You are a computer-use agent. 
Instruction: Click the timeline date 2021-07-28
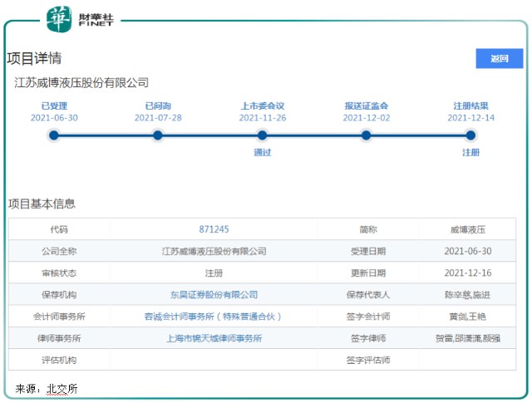158,118
